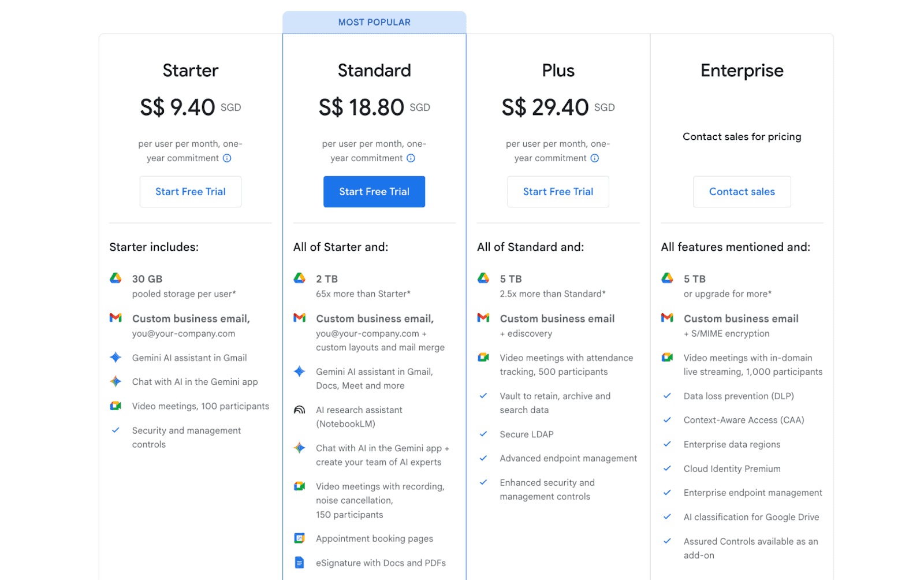Viewport: 924px width, 580px height.
Task: Click the checkmark next to Data loss prevention
Action: pos(668,396)
